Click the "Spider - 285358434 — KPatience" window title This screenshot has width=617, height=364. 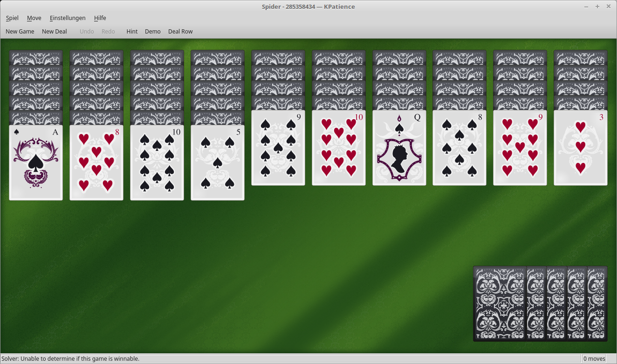click(x=308, y=7)
